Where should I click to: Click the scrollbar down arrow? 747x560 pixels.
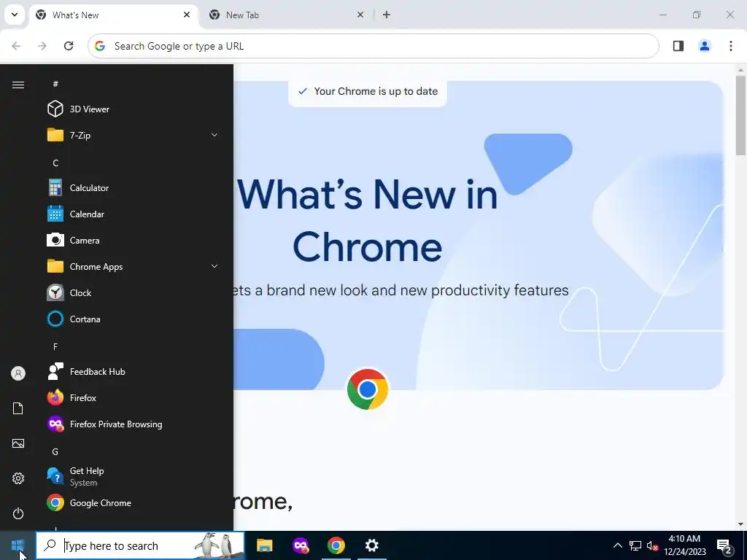tap(740, 524)
